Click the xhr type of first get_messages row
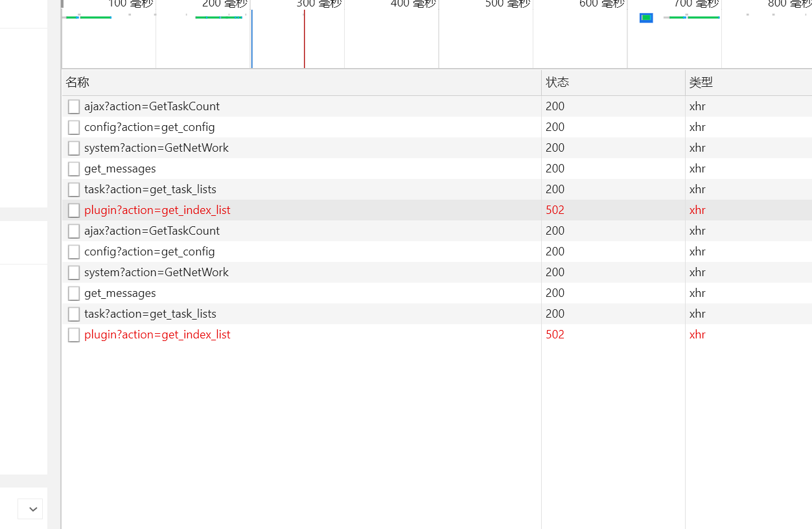The height and width of the screenshot is (529, 812). [x=697, y=169]
